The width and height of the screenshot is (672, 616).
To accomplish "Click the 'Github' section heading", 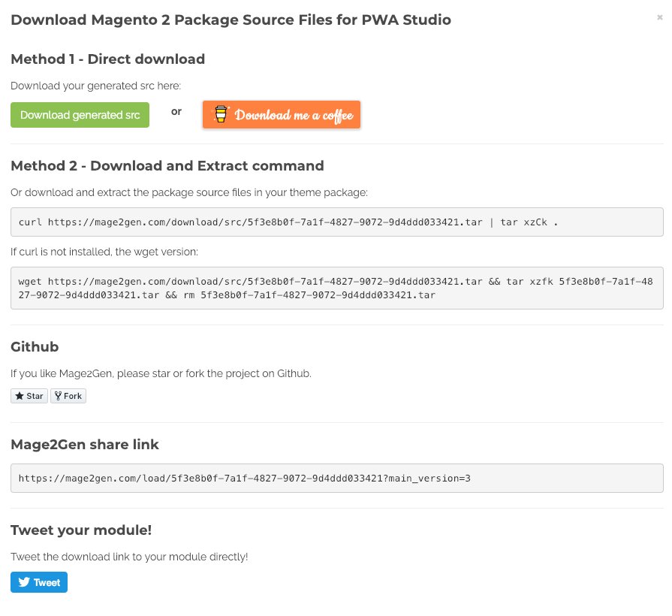I will pyautogui.click(x=35, y=347).
